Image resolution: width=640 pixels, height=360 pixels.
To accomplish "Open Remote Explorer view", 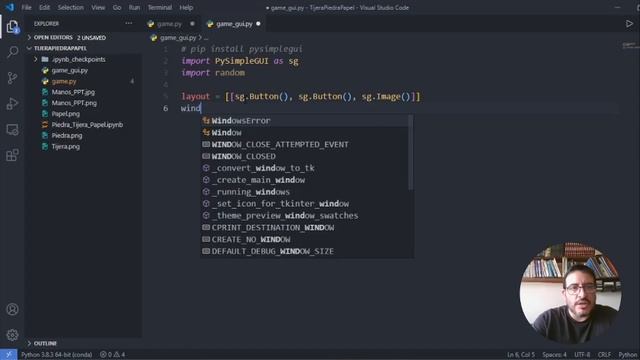I will pyautogui.click(x=12, y=129).
